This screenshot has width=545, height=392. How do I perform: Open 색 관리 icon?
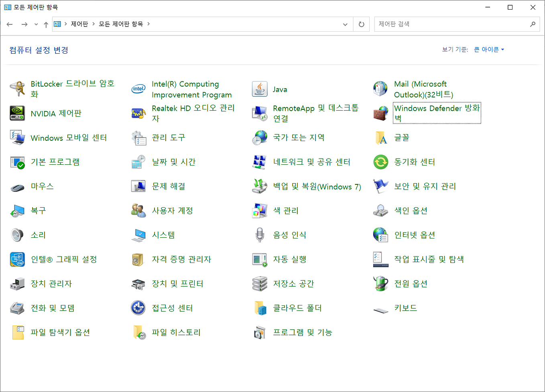(260, 210)
